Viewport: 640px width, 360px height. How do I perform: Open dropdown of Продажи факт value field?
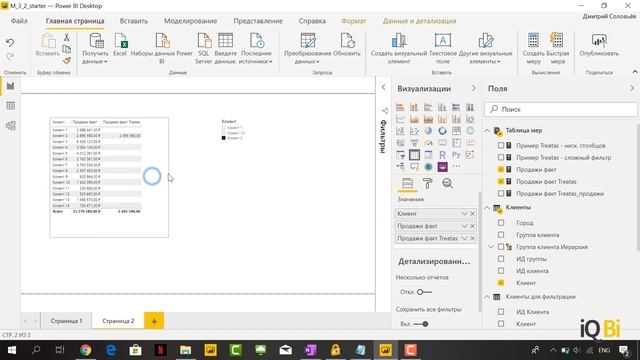coord(464,226)
